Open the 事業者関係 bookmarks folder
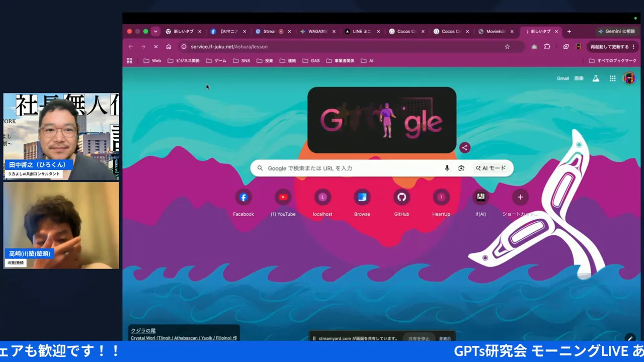The height and width of the screenshot is (362, 644). coord(340,61)
